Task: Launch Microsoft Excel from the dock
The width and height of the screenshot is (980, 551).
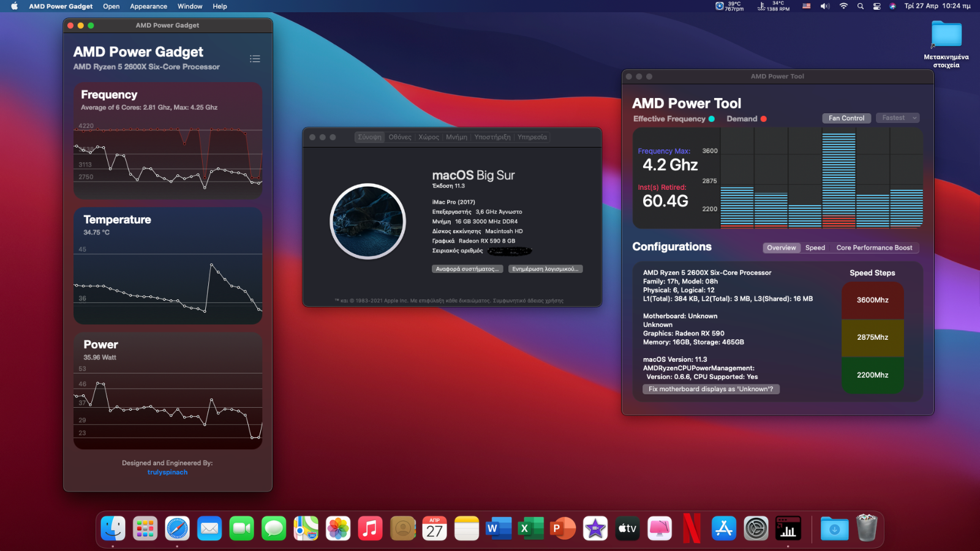Action: coord(531,528)
